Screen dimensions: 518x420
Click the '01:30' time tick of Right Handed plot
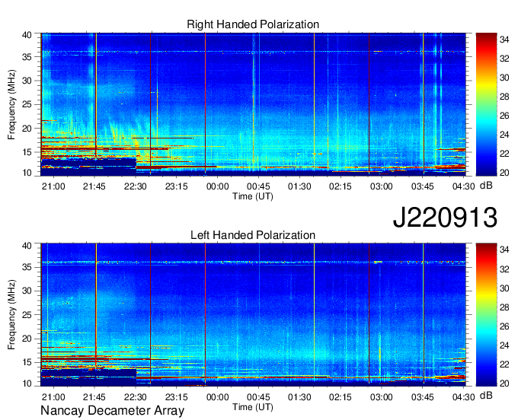point(299,186)
